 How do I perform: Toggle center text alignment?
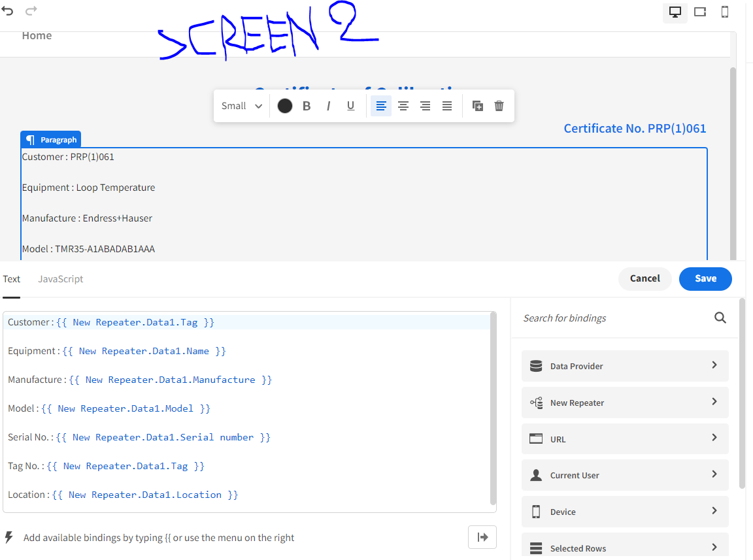pos(403,105)
